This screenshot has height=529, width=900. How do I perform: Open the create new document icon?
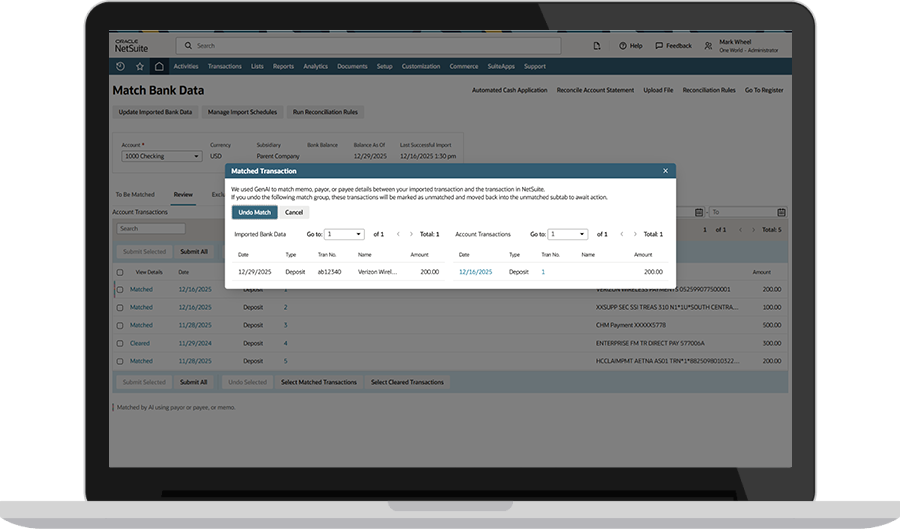tap(597, 46)
